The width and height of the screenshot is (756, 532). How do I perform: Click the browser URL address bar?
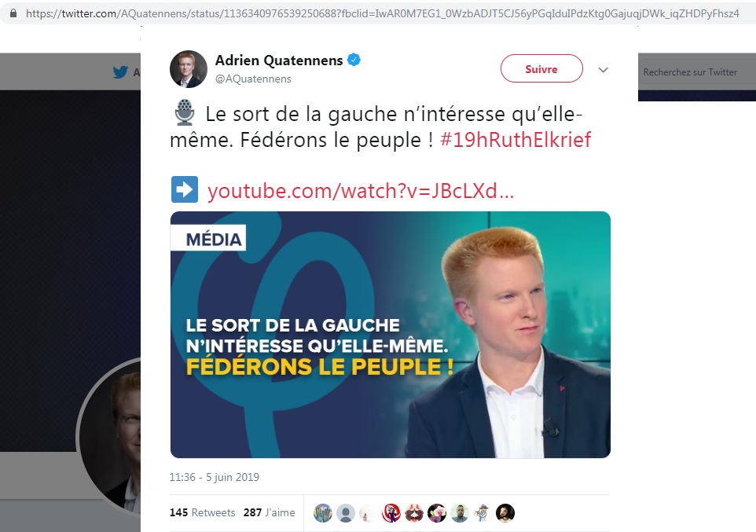[x=383, y=13]
